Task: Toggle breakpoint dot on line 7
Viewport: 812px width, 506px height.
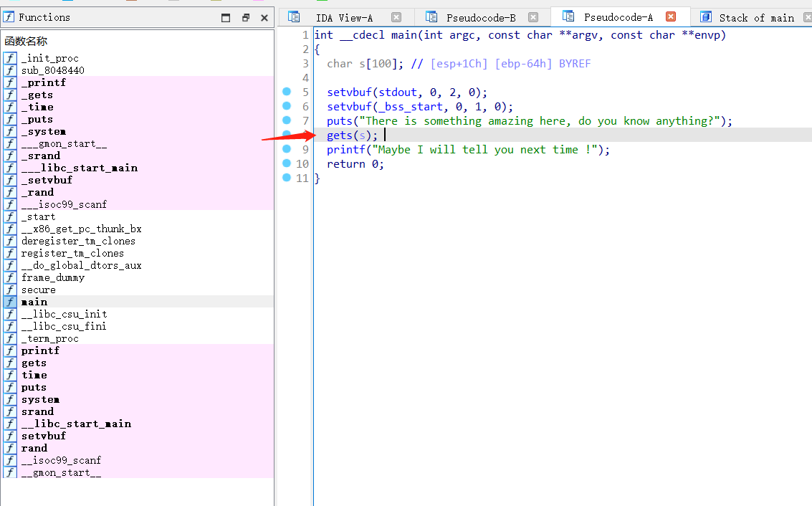Action: (x=287, y=120)
